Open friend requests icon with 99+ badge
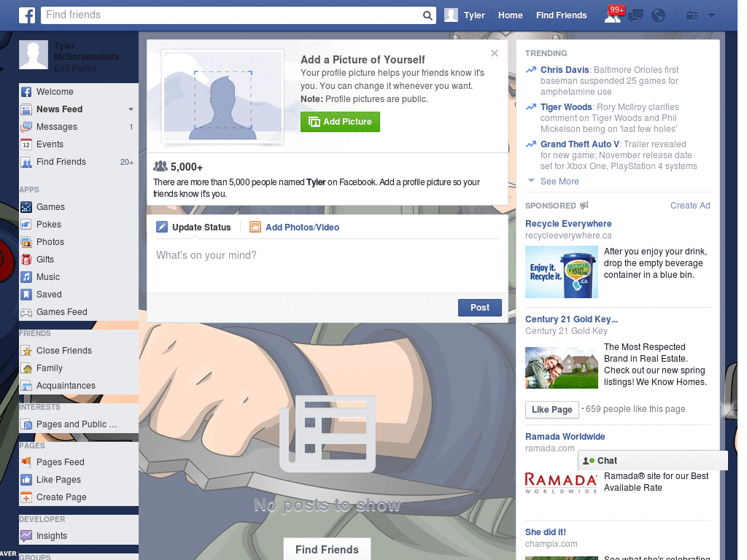747x560 pixels. [613, 15]
